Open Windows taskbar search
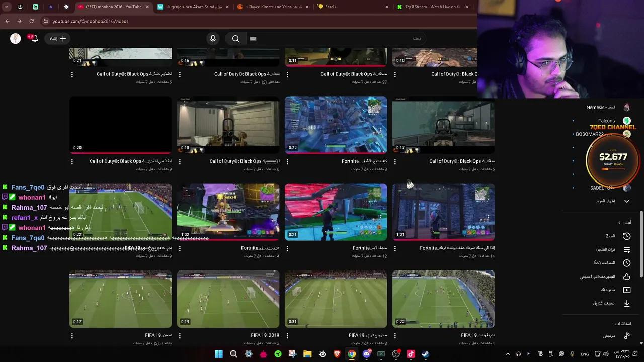 pos(233,354)
